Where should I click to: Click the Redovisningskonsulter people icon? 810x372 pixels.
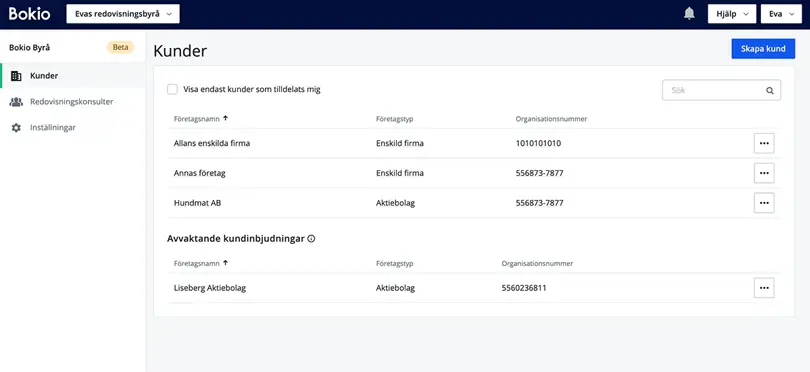16,102
